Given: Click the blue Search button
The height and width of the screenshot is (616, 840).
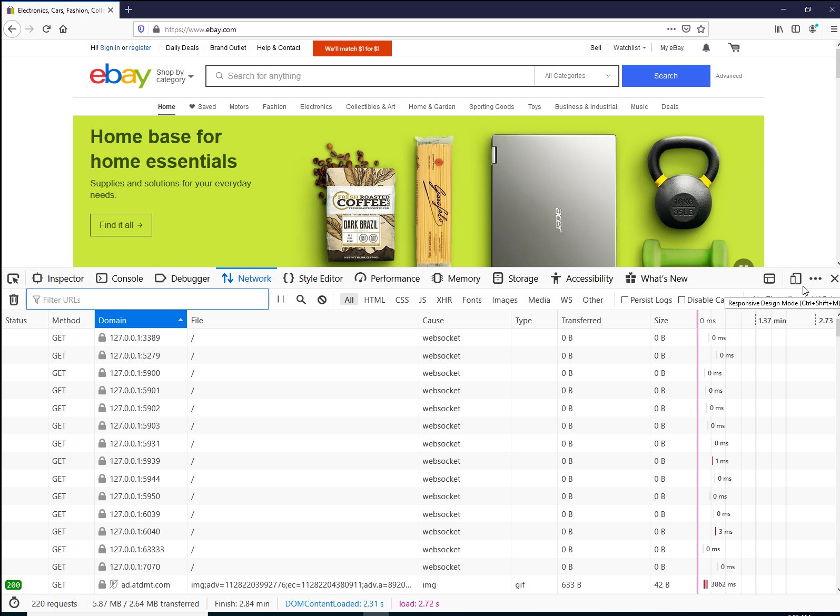Looking at the screenshot, I should click(x=666, y=76).
